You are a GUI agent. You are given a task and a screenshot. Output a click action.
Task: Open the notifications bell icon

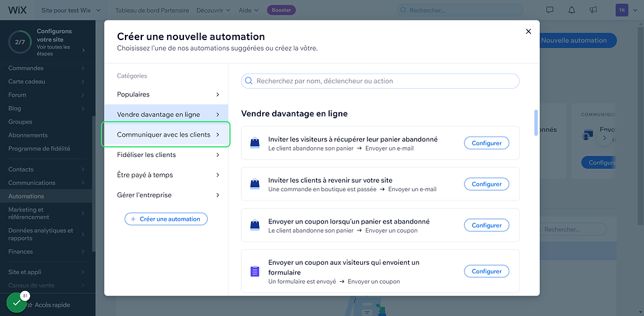572,10
